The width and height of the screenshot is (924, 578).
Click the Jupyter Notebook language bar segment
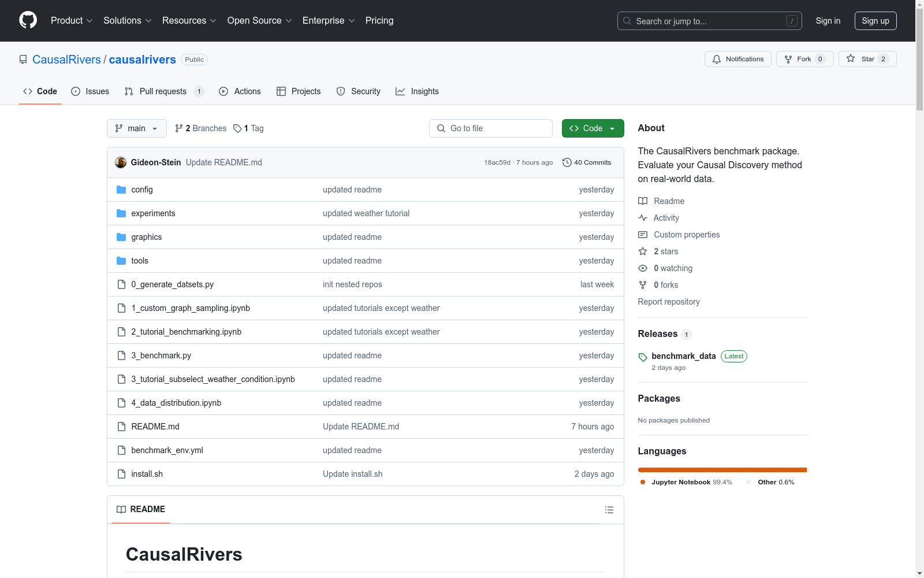click(722, 470)
